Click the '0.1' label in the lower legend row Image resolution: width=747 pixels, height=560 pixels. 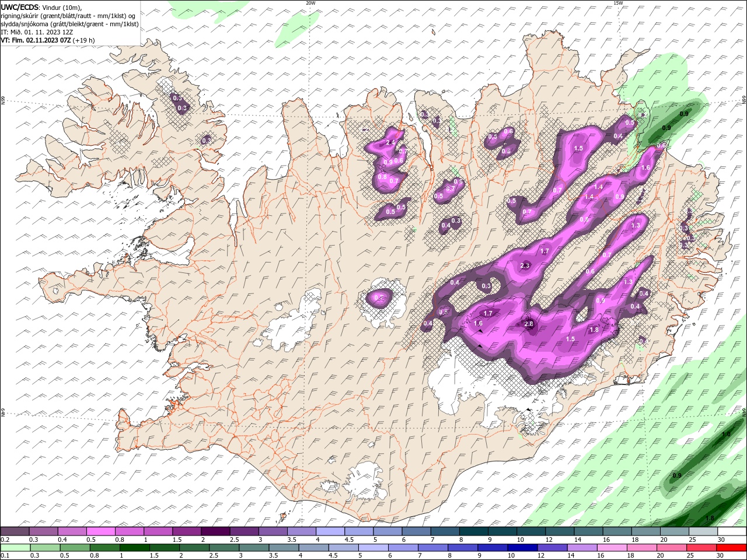(5, 556)
